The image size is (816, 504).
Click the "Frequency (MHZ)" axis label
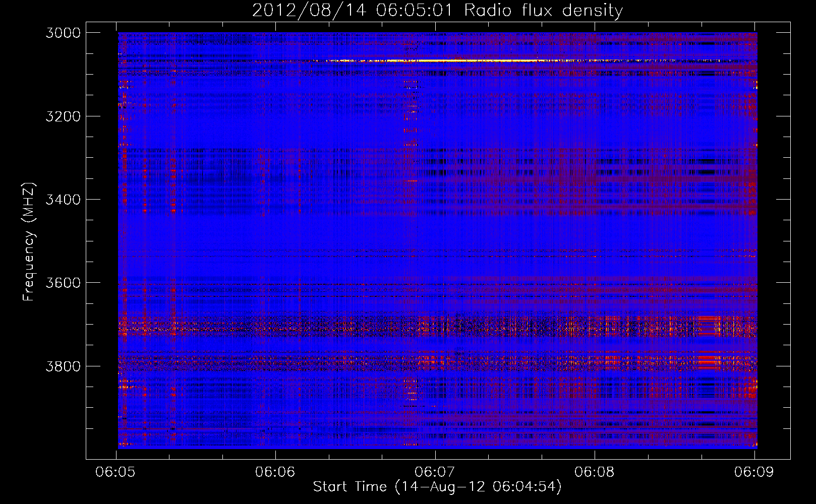(x=29, y=242)
